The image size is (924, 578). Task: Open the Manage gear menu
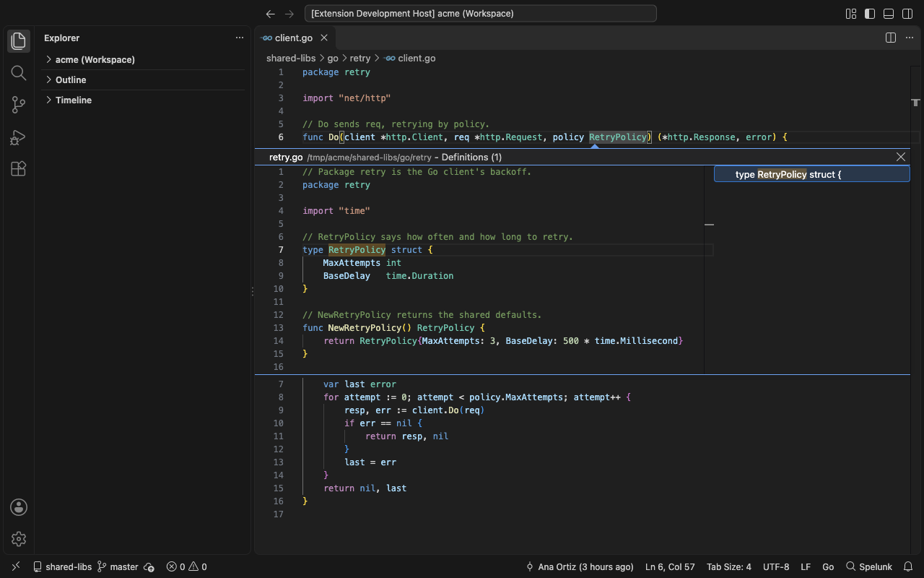19,539
